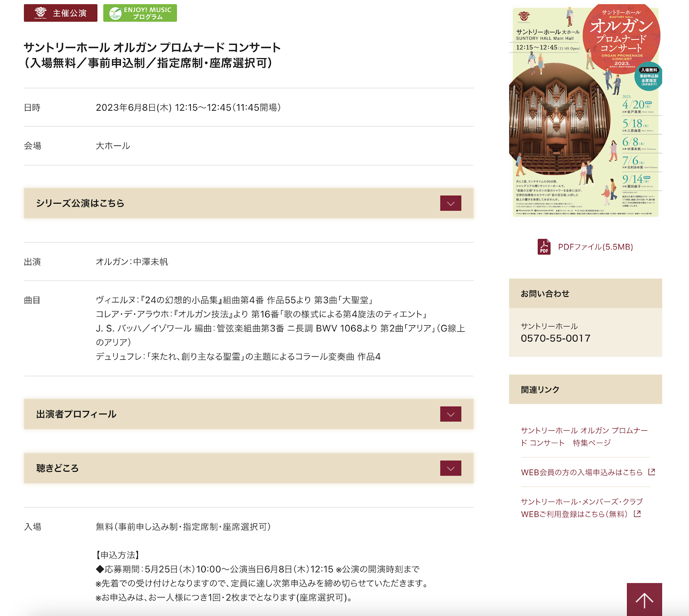The height and width of the screenshot is (616, 689).
Task: Expand 出演者プロフィール chevron
Action: pos(450,414)
